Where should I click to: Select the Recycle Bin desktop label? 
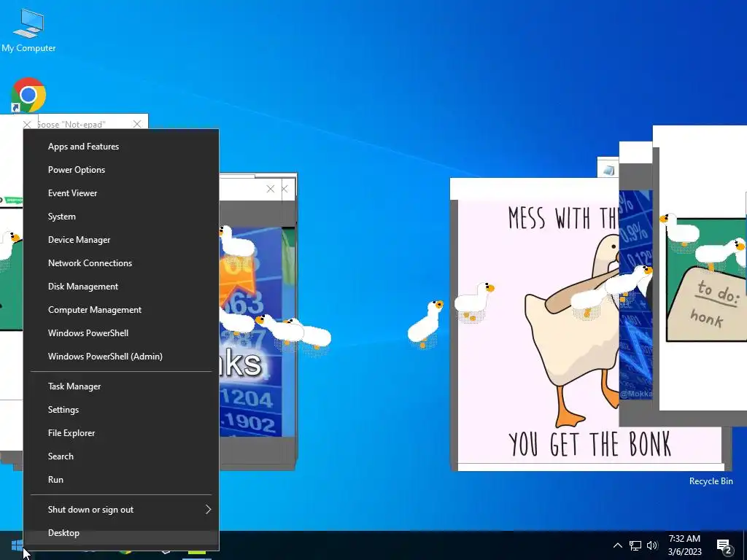tap(711, 481)
